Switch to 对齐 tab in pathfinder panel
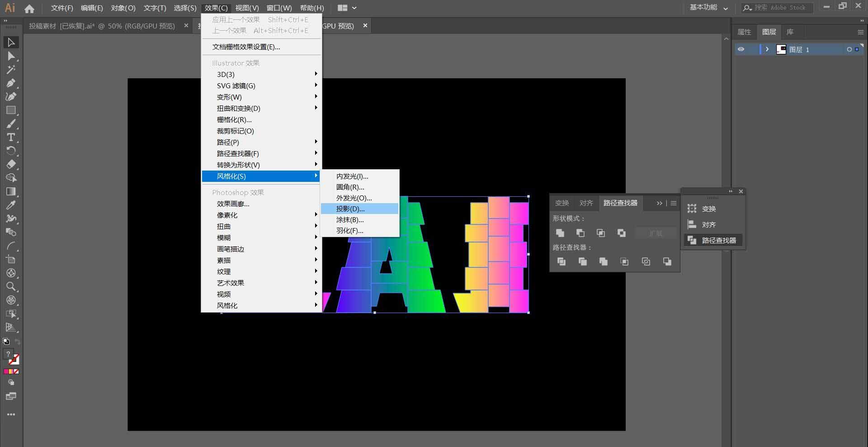Screen dimensions: 868x447 click(x=586, y=203)
